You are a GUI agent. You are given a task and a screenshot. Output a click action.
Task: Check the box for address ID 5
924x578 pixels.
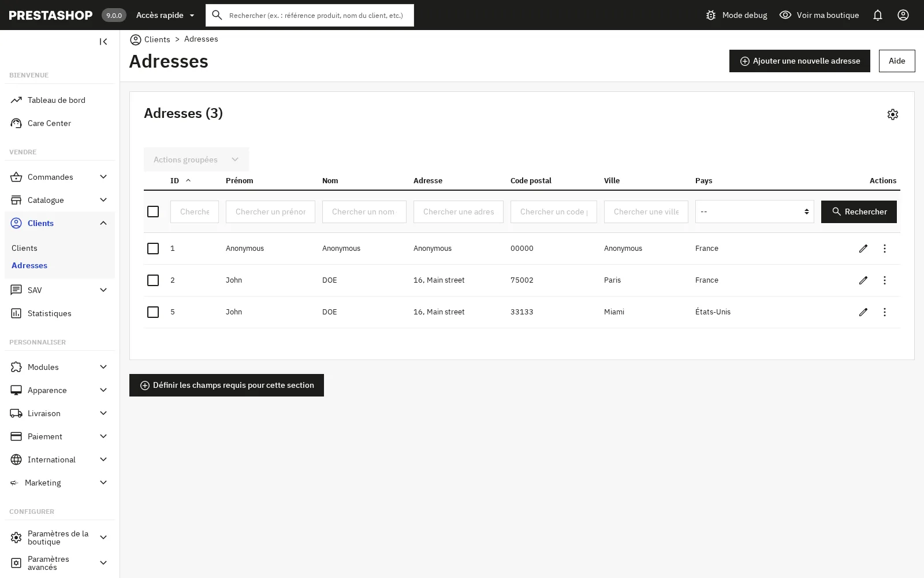(x=153, y=312)
